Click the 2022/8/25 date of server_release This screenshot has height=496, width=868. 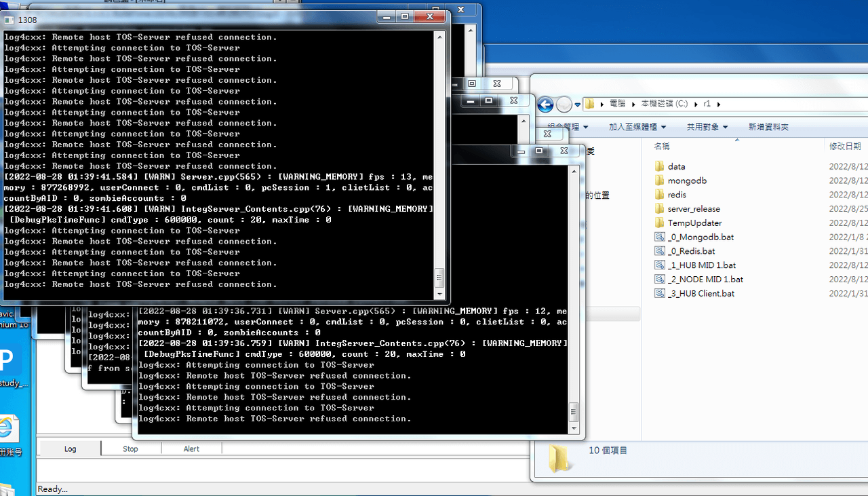coord(848,209)
